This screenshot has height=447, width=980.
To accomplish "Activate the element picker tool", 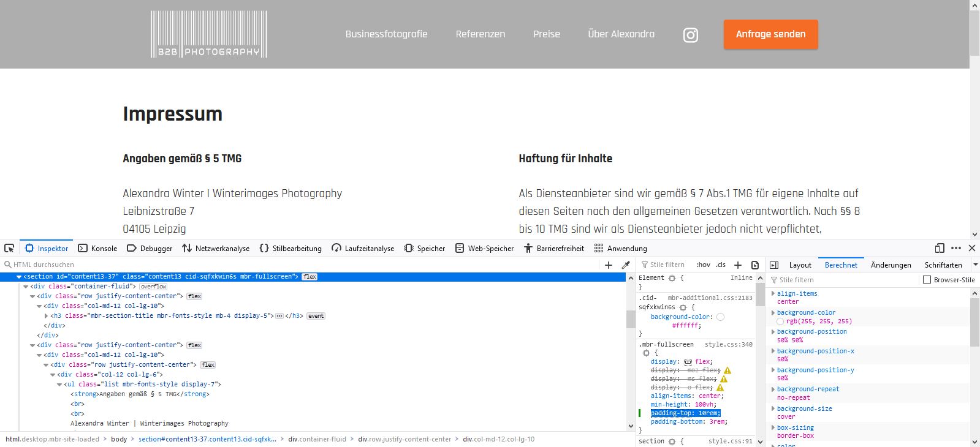I will [x=9, y=248].
